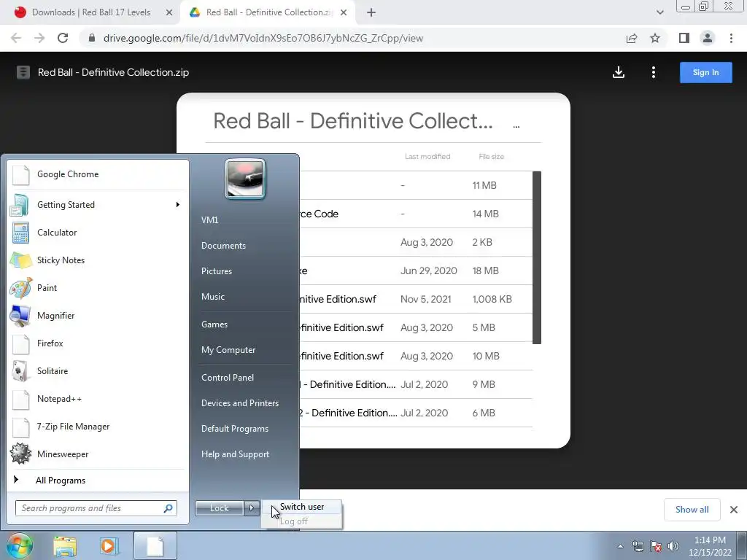Open the Games folder

tap(214, 324)
